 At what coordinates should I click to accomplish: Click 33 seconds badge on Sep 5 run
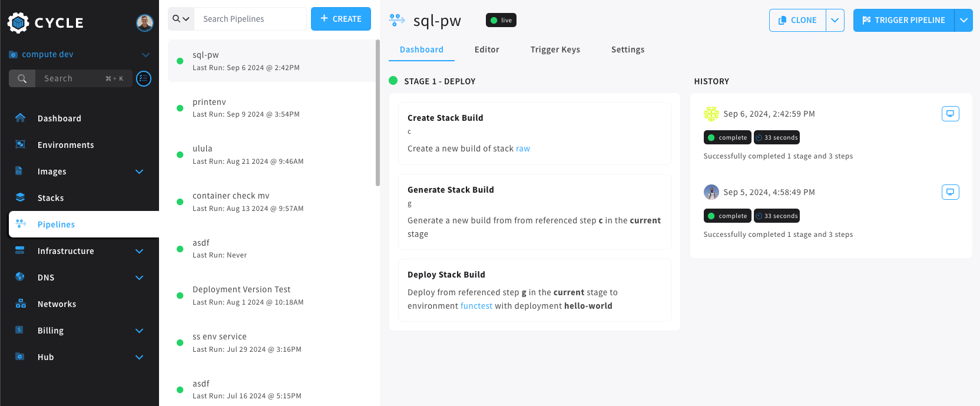tap(777, 216)
